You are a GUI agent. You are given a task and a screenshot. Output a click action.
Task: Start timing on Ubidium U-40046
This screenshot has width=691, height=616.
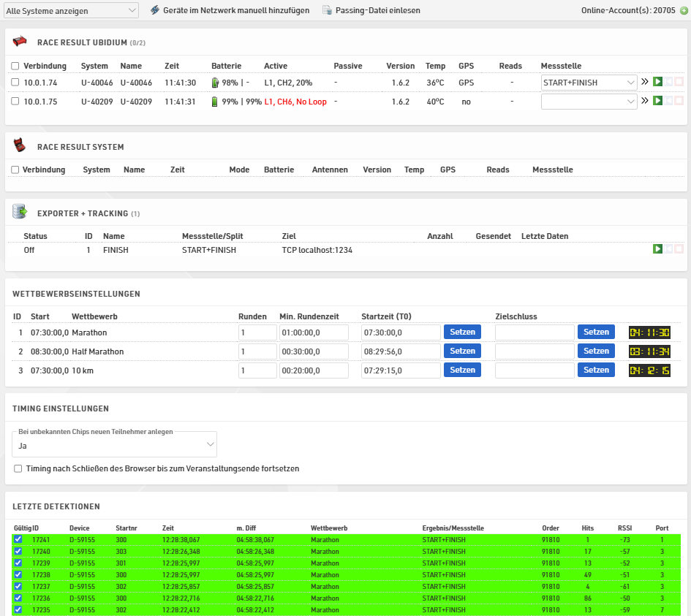(x=657, y=82)
